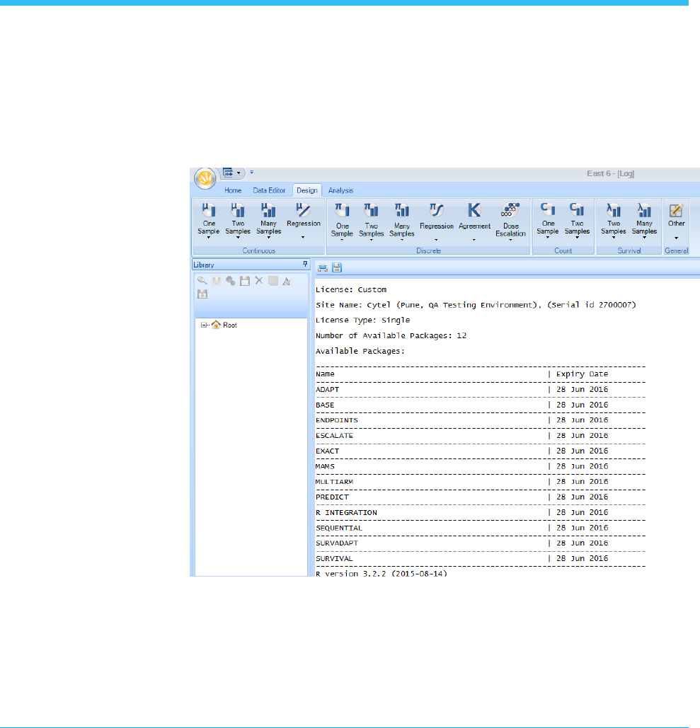Open the quick access toolbar customize arrow
Viewport: 700px width, 728px height.
(x=252, y=172)
